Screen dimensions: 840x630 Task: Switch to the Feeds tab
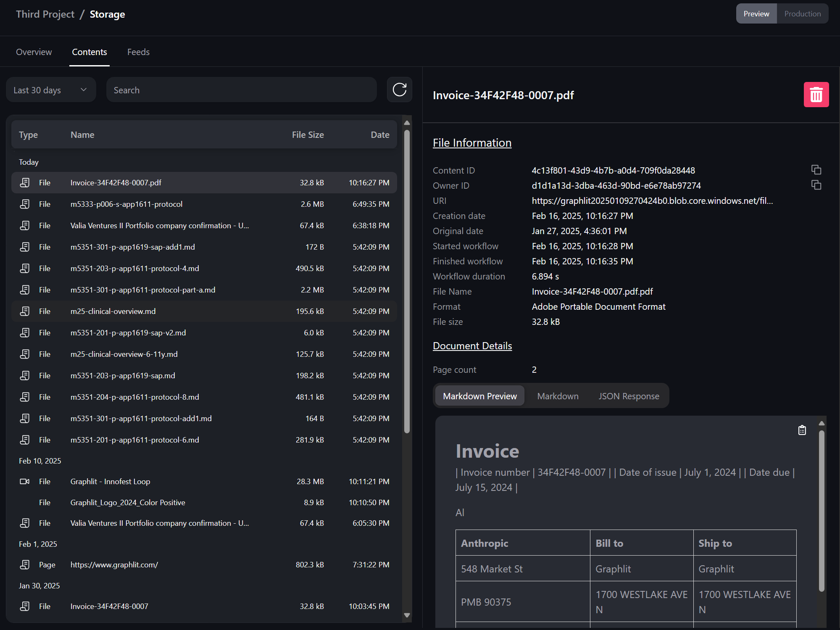pos(138,52)
